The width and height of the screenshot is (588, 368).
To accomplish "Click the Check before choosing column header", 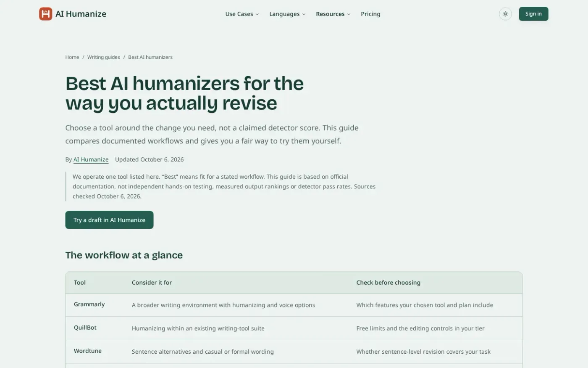I will [x=388, y=283].
